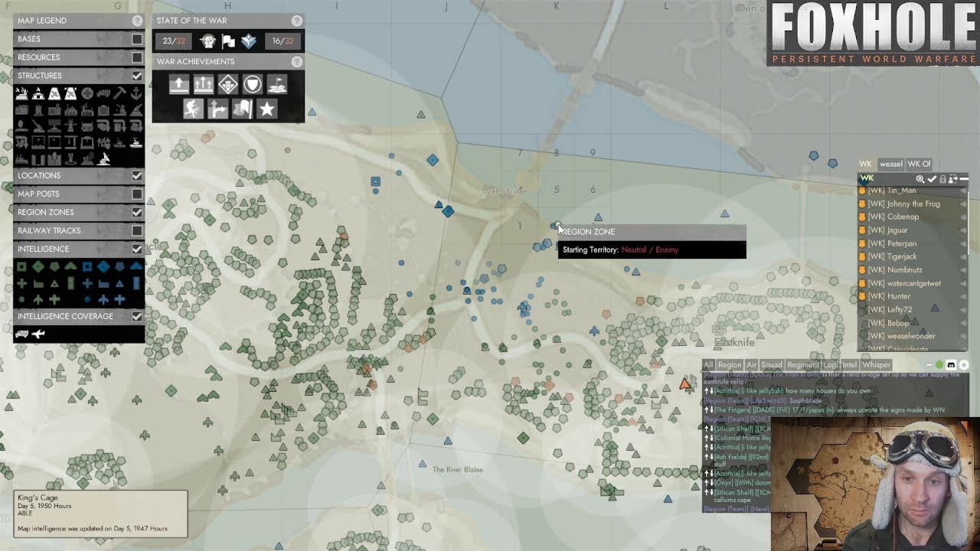This screenshot has height=551, width=980.
Task: Click checkmark icon in WK squad panel
Action: pos(932,179)
